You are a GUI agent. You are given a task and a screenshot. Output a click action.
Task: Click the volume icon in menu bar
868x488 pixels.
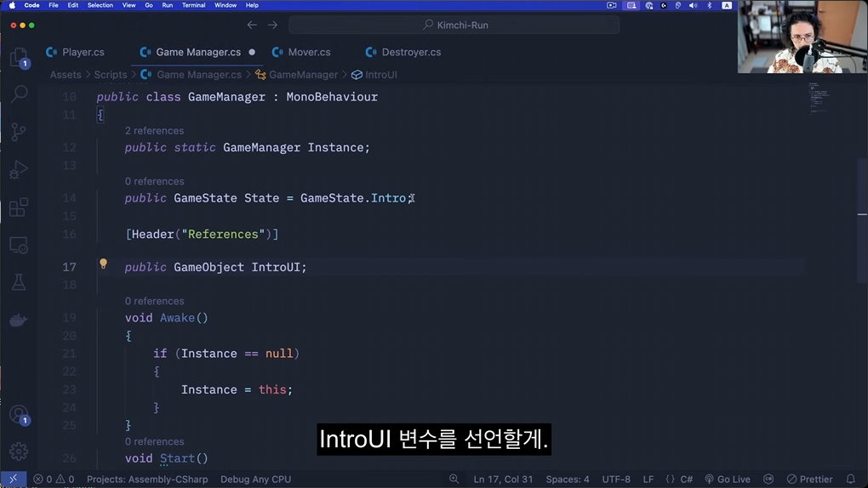tap(693, 5)
